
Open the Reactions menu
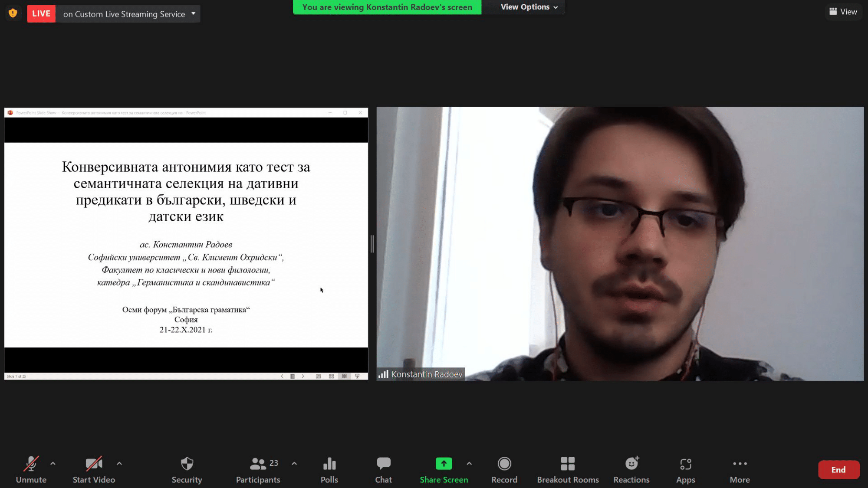click(631, 469)
